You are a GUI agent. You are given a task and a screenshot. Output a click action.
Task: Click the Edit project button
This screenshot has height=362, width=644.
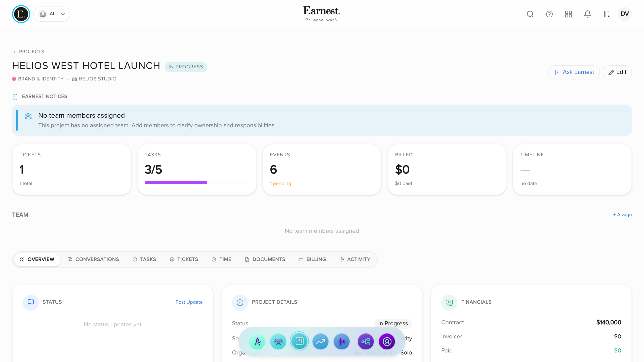pyautogui.click(x=617, y=72)
